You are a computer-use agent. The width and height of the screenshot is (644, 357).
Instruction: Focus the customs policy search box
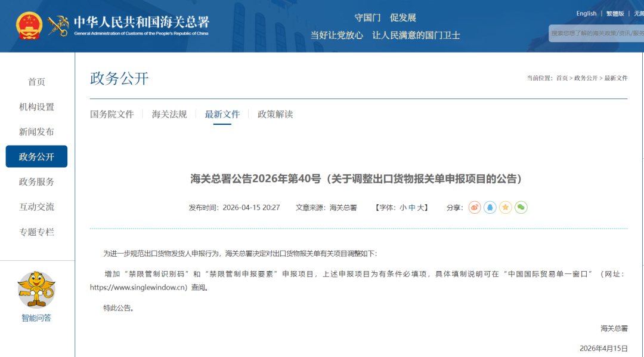pos(596,33)
